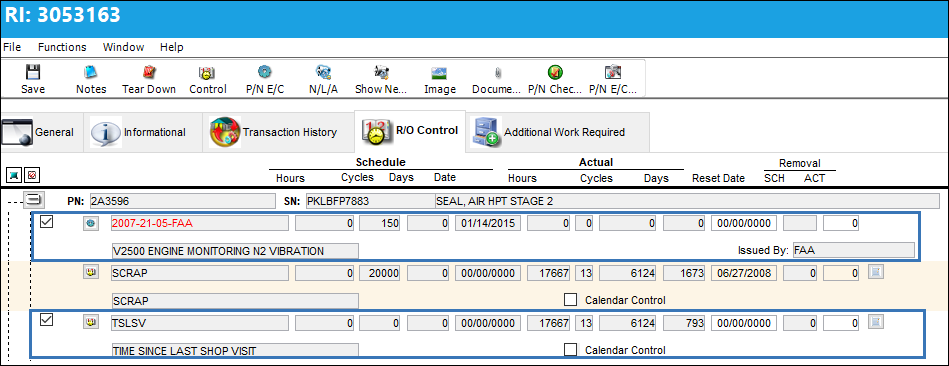Click the icon beside 2007-21-05-FAA
This screenshot has height=366, width=949.
click(x=90, y=223)
